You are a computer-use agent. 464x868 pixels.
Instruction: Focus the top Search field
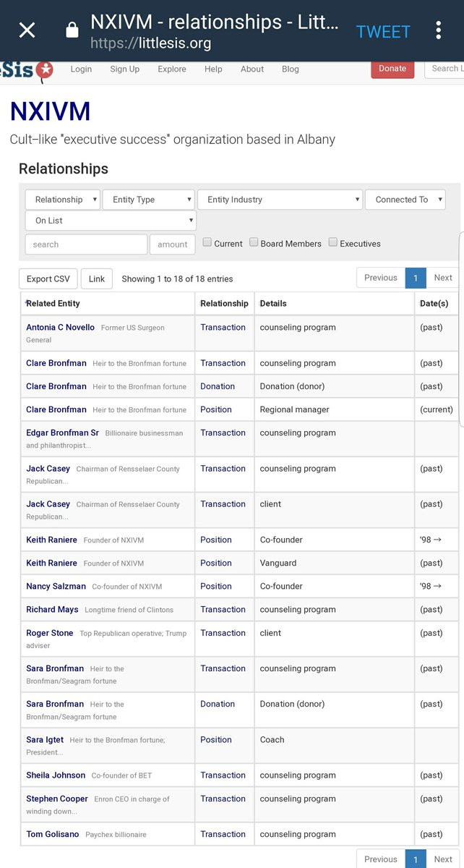444,68
